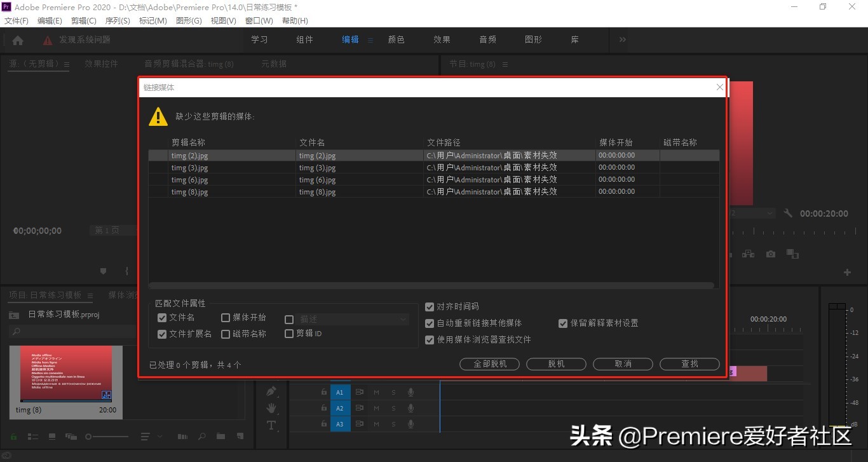Select the Type tool
This screenshot has width=868, height=462.
[271, 425]
